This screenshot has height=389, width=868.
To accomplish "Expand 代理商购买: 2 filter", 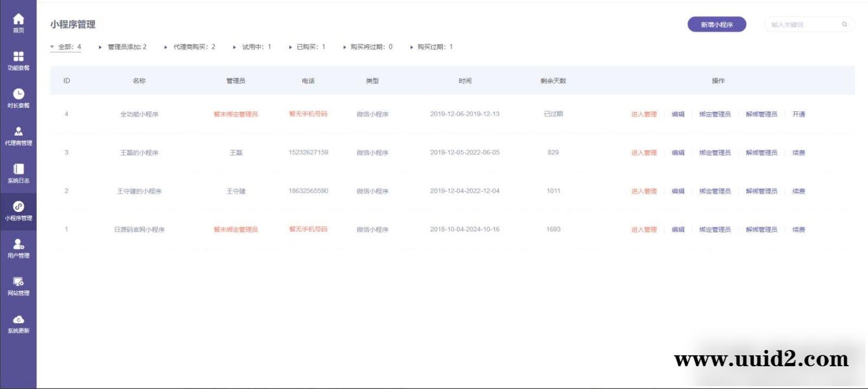I will click(190, 47).
